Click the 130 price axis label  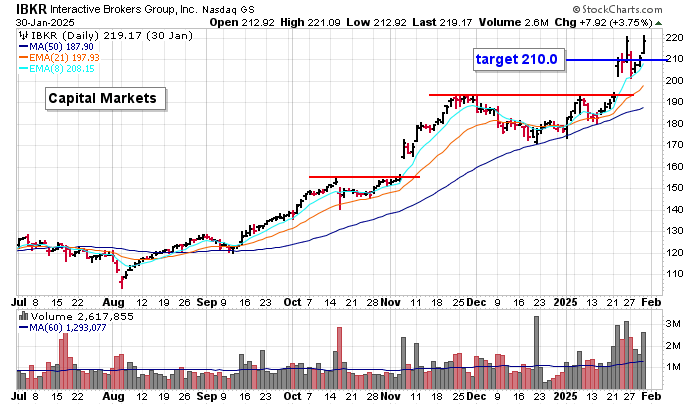pos(675,231)
